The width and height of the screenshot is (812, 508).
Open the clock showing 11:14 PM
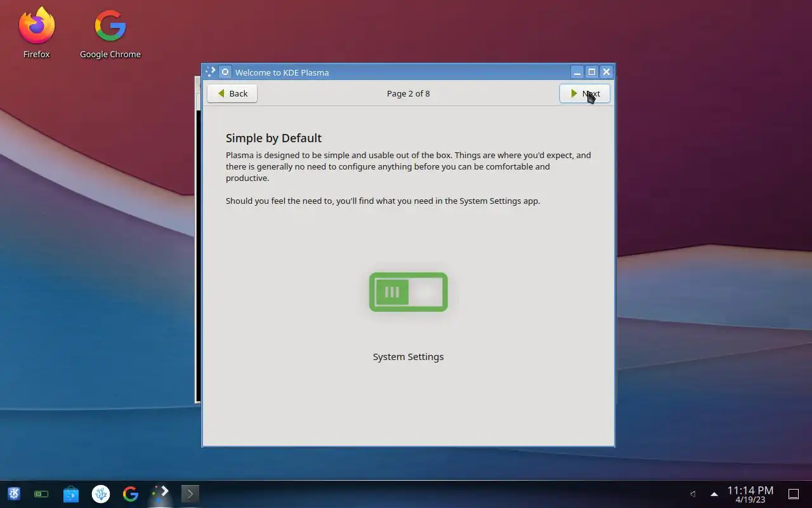click(750, 494)
